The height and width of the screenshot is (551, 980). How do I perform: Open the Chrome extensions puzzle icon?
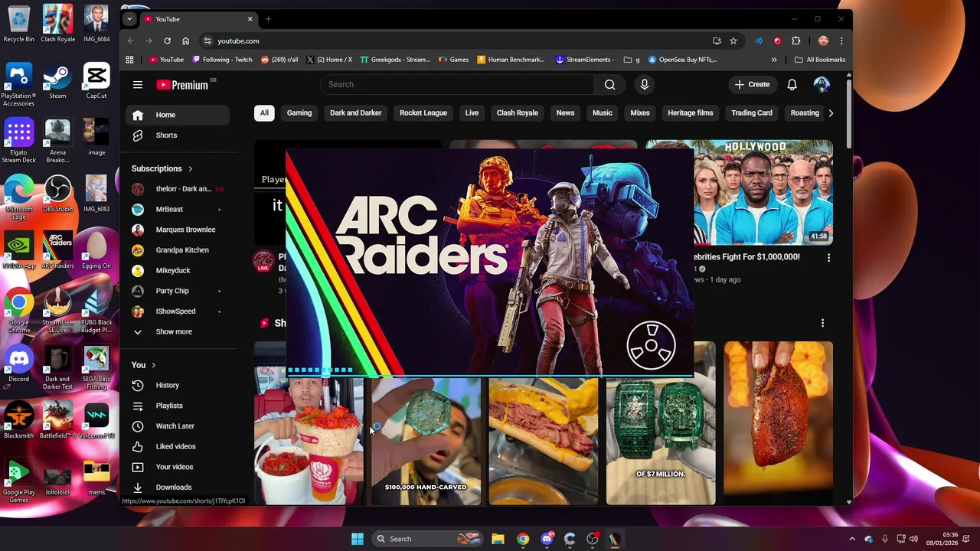point(795,41)
